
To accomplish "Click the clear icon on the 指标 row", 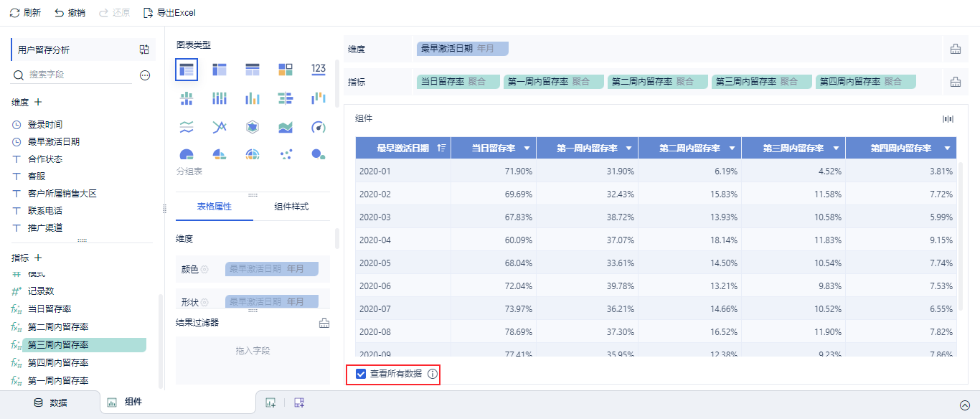I will click(x=955, y=83).
